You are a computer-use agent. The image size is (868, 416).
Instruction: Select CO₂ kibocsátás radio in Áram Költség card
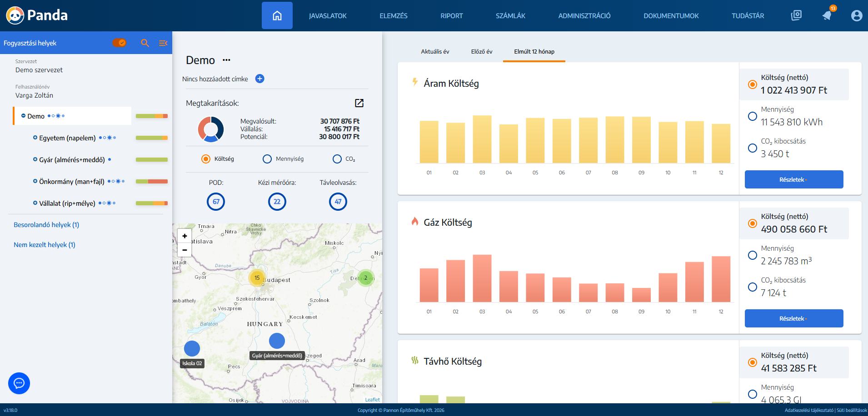tap(753, 148)
